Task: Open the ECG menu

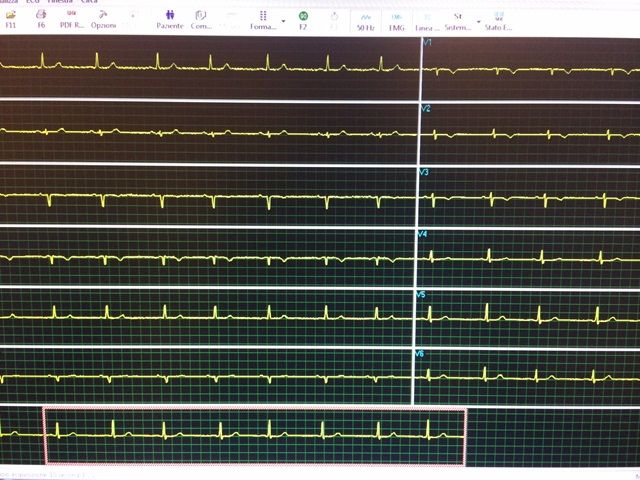Action: pos(34,2)
